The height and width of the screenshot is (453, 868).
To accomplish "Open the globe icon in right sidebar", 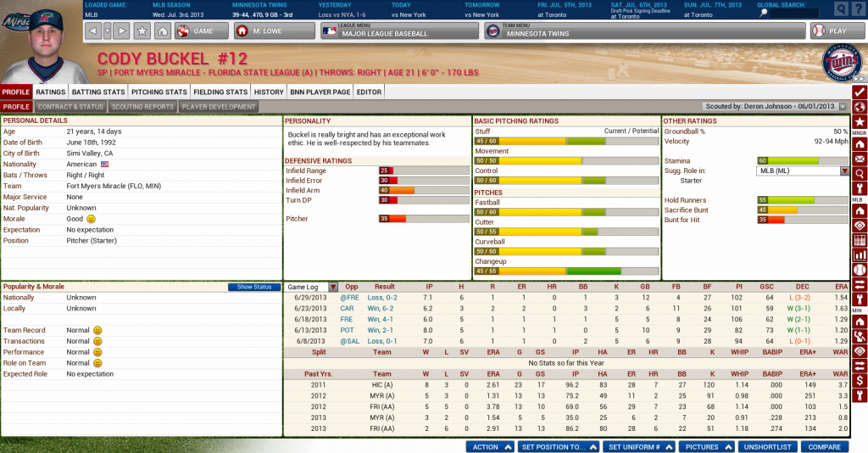I will tap(860, 107).
